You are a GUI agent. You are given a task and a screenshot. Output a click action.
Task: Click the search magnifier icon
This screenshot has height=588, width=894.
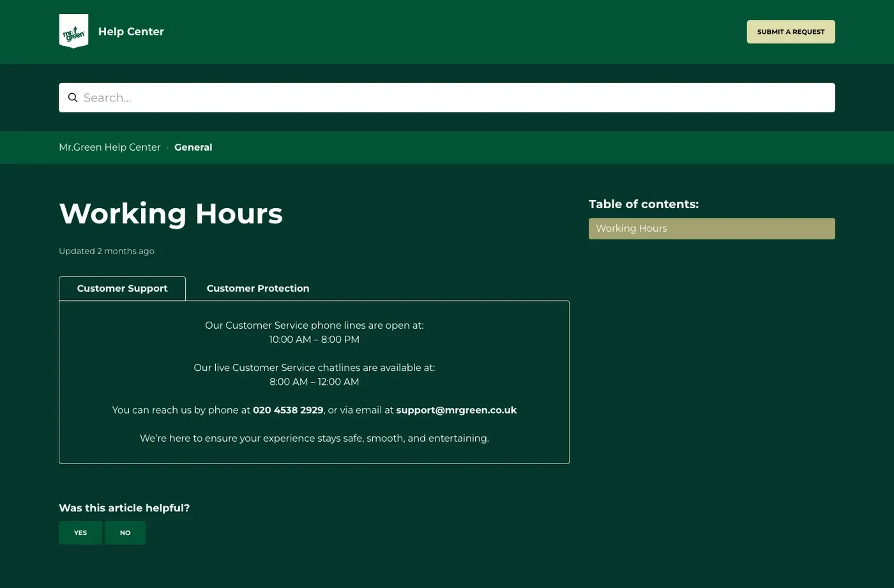click(73, 98)
